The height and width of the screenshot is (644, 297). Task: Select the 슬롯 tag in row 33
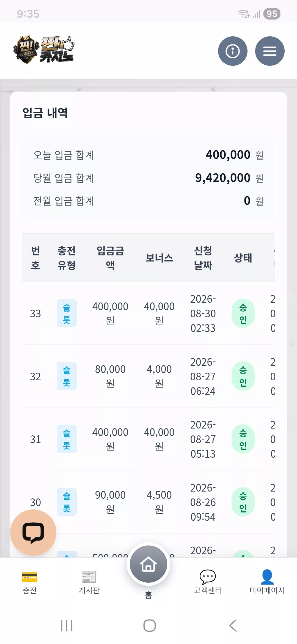(x=67, y=313)
